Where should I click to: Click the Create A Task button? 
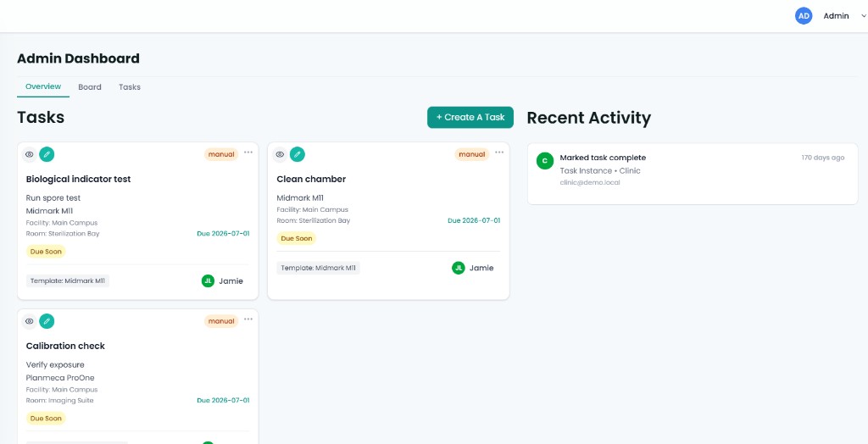tap(470, 118)
